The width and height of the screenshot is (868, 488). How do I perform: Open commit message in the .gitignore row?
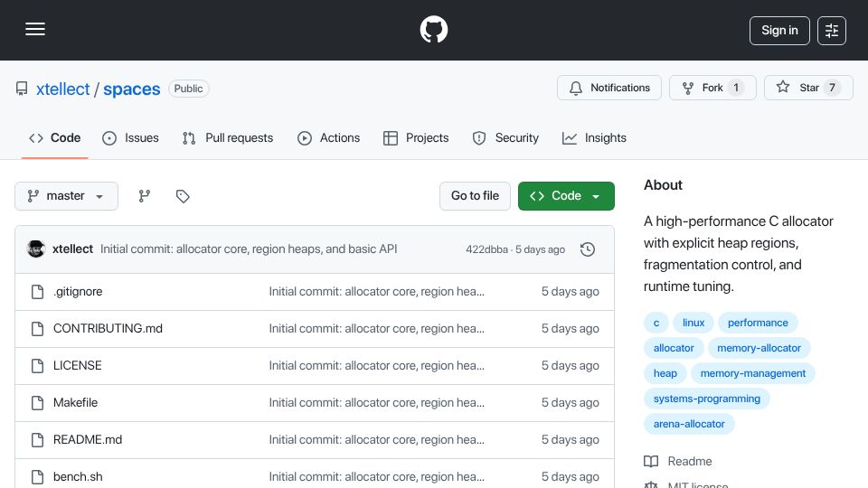[376, 292]
